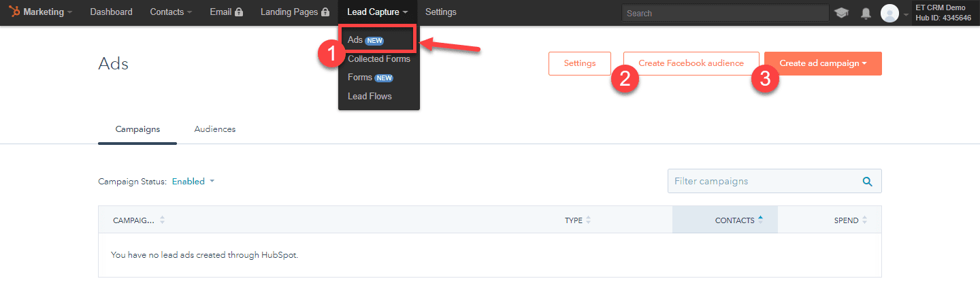
Task: Open the notifications bell icon
Action: tap(866, 13)
